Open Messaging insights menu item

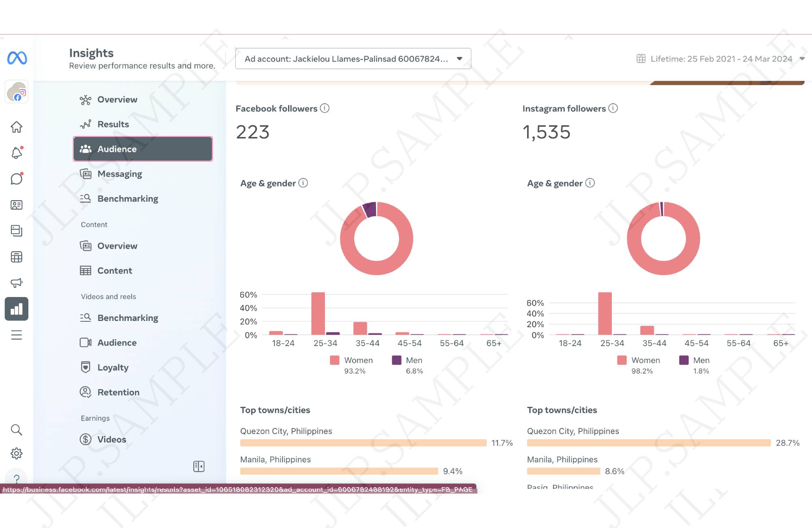pos(120,174)
